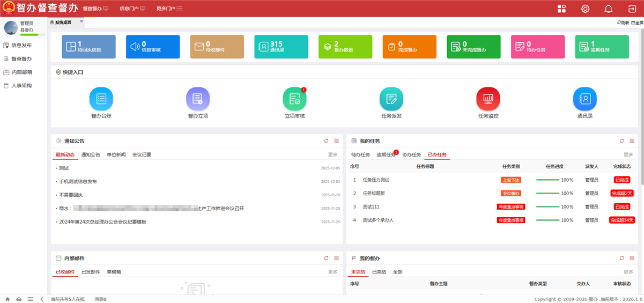Viewport: 644px width, 303px height.
Task: Click the settings gear in top bar
Action: click(585, 9)
